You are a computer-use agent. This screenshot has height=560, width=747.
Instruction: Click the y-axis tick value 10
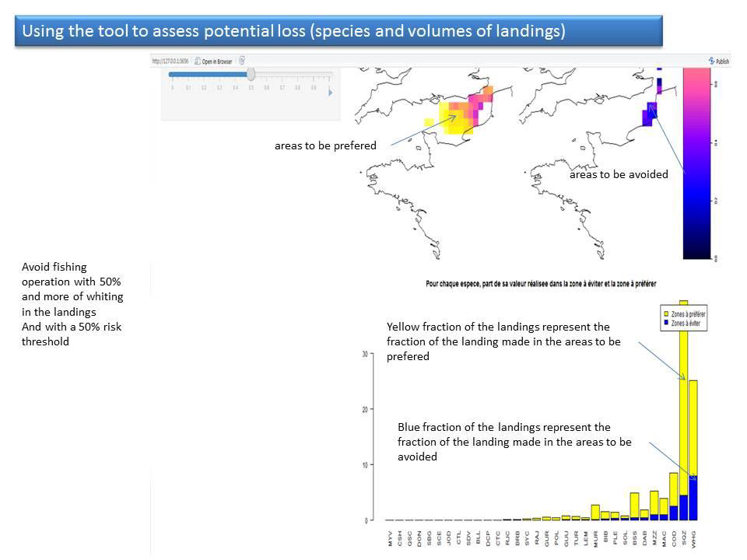point(365,465)
